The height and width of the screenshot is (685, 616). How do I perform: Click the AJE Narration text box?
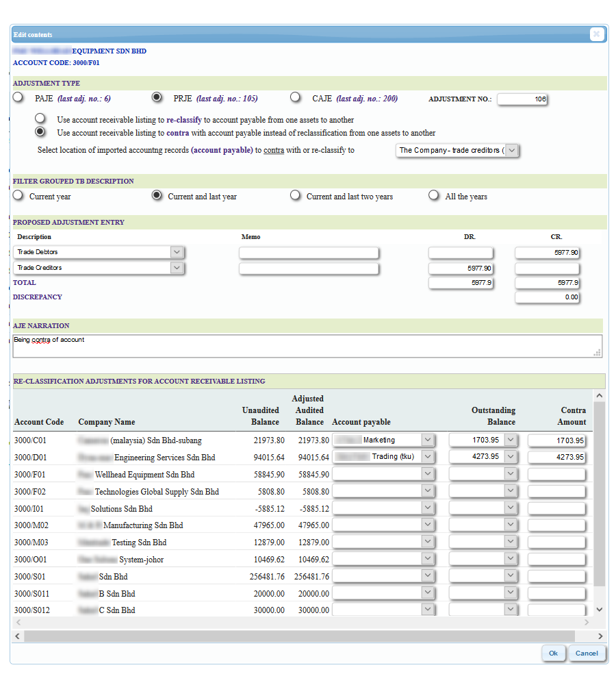tap(307, 346)
